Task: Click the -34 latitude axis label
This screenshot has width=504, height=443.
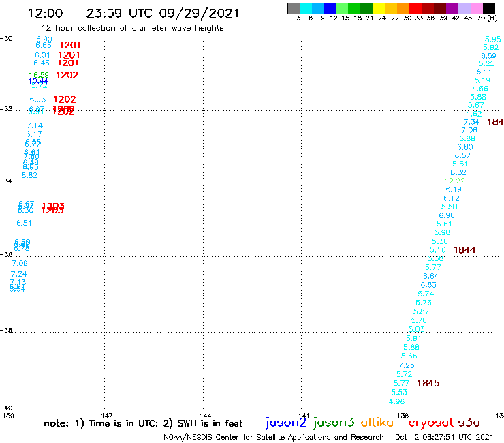Action: (x=6, y=181)
